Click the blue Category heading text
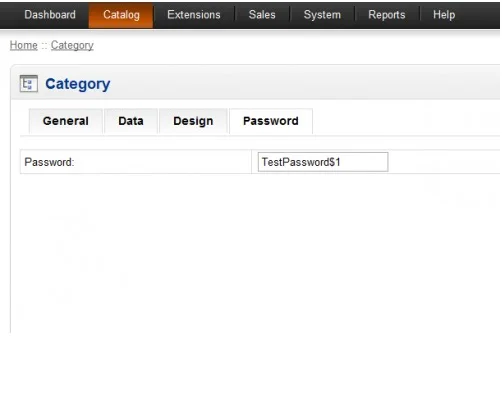The image size is (502, 417). (78, 84)
